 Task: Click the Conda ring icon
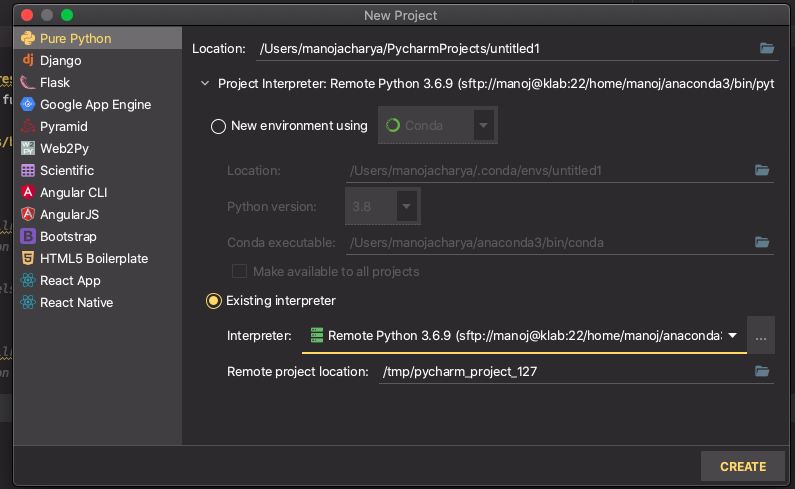click(393, 125)
